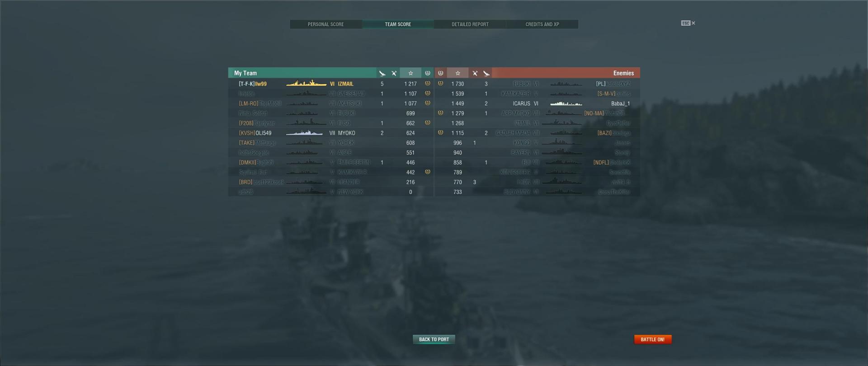Select OLI549 MYOKO player row
Image resolution: width=868 pixels, height=366 pixels.
coord(331,133)
